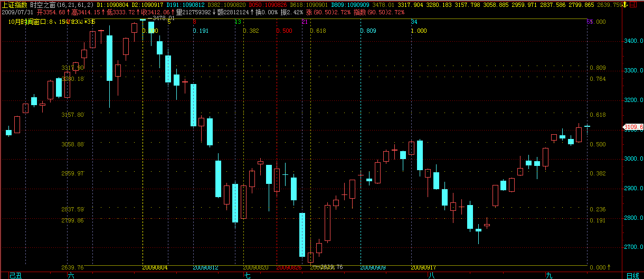The width and height of the screenshot is (644, 279).
Task: Click month 八 on the time axis
Action: pyautogui.click(x=432, y=275)
